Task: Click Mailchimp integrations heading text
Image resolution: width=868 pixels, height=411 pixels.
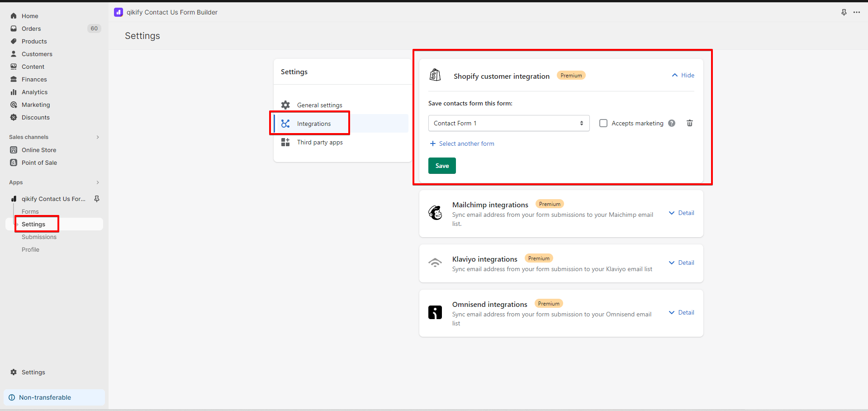Action: click(490, 205)
